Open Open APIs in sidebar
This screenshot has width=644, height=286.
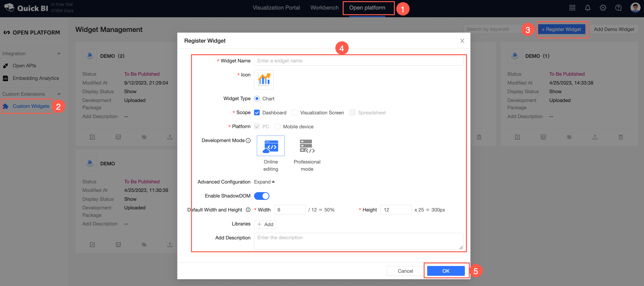[24, 65]
